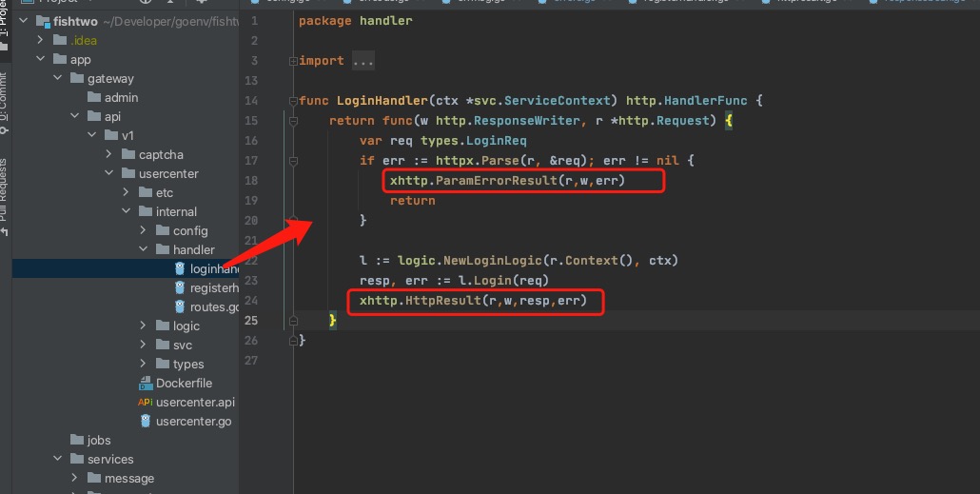980x494 pixels.
Task: Click the registerhandler Go file icon
Action: [x=180, y=287]
